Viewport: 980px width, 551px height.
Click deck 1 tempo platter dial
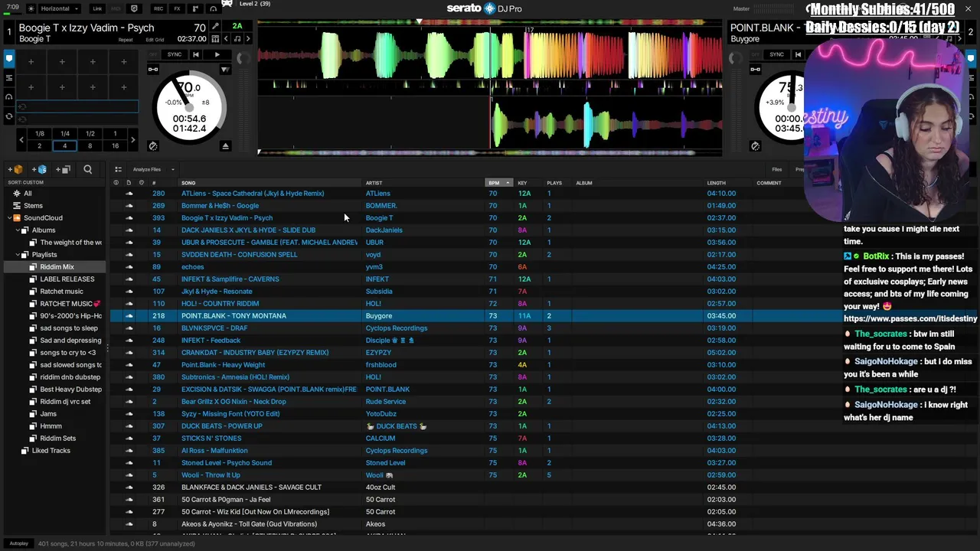(190, 106)
